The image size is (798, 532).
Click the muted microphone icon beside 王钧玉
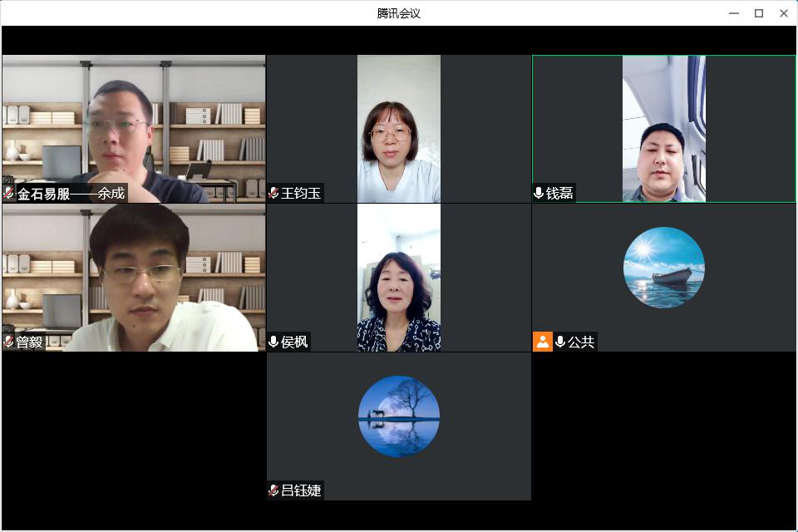pos(273,194)
